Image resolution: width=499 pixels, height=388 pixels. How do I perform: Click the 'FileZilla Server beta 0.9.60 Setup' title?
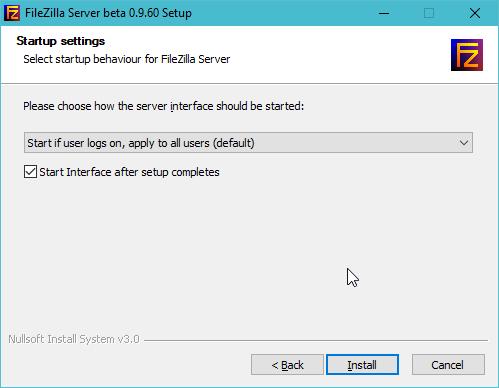click(x=108, y=13)
